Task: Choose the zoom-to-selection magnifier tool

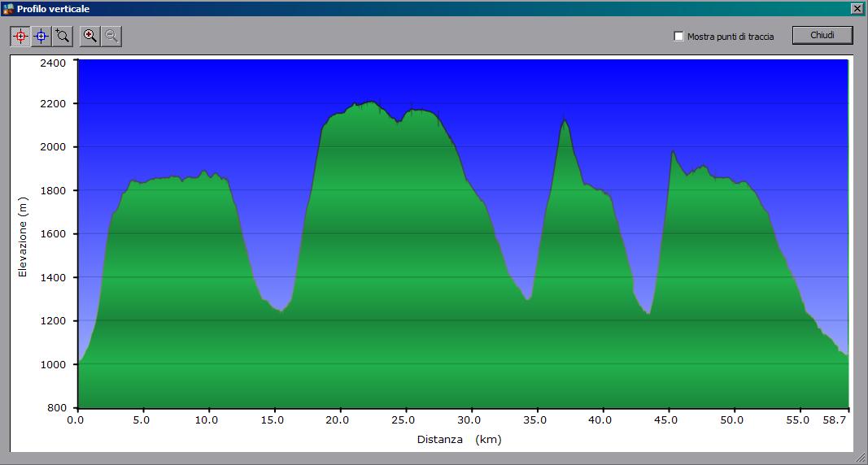Action: (x=63, y=37)
